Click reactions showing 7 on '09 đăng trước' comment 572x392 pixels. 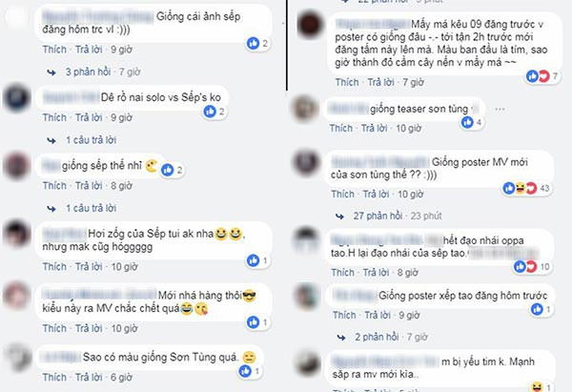(x=542, y=76)
